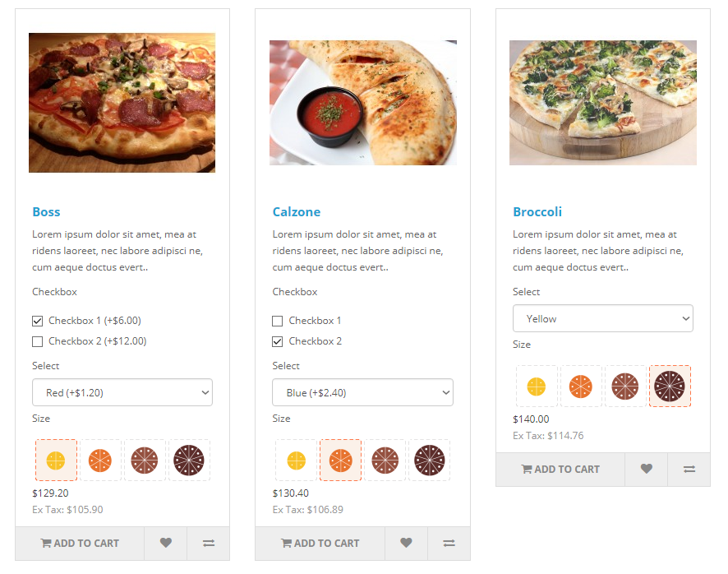Viewport: 728px width, 574px height.
Task: Compare the Boss pizza product
Action: [x=209, y=544]
